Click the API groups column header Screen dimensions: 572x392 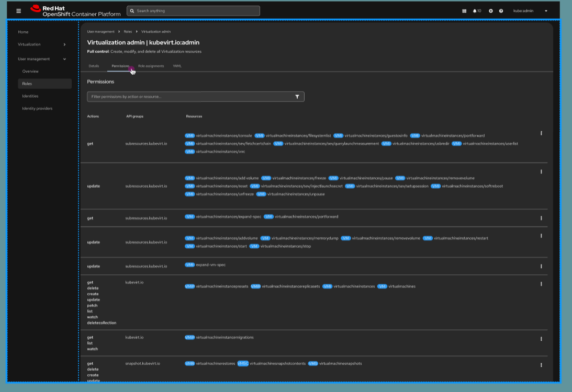(134, 117)
